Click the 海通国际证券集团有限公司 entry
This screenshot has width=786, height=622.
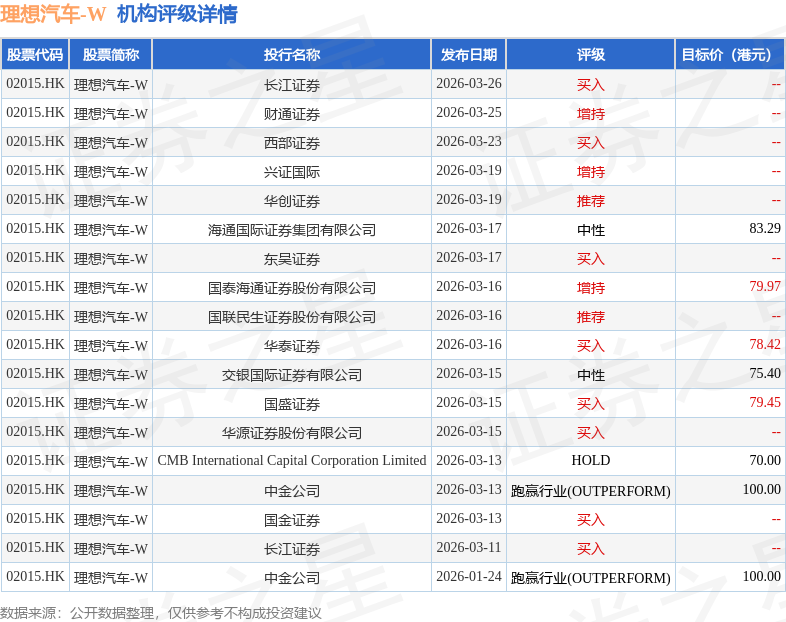tap(292, 230)
